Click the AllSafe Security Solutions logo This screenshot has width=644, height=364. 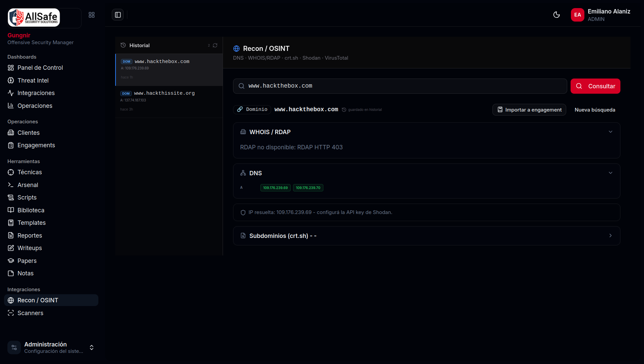(x=34, y=18)
